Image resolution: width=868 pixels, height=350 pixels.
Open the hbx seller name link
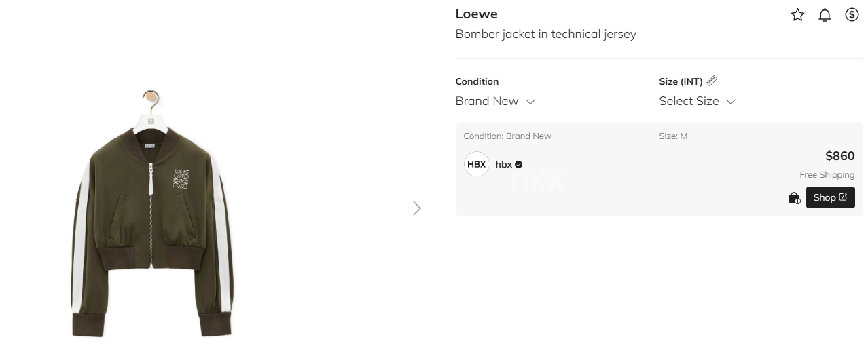[503, 164]
